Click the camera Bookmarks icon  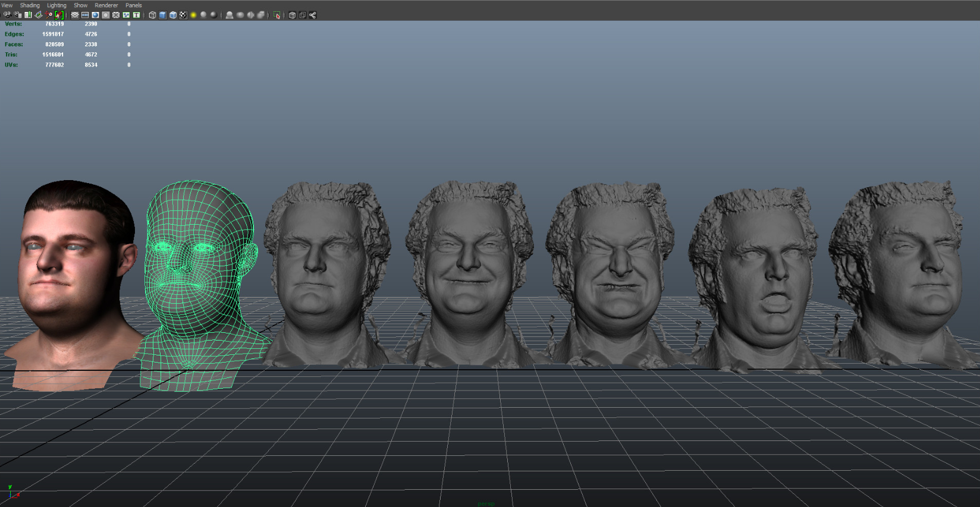(x=28, y=15)
